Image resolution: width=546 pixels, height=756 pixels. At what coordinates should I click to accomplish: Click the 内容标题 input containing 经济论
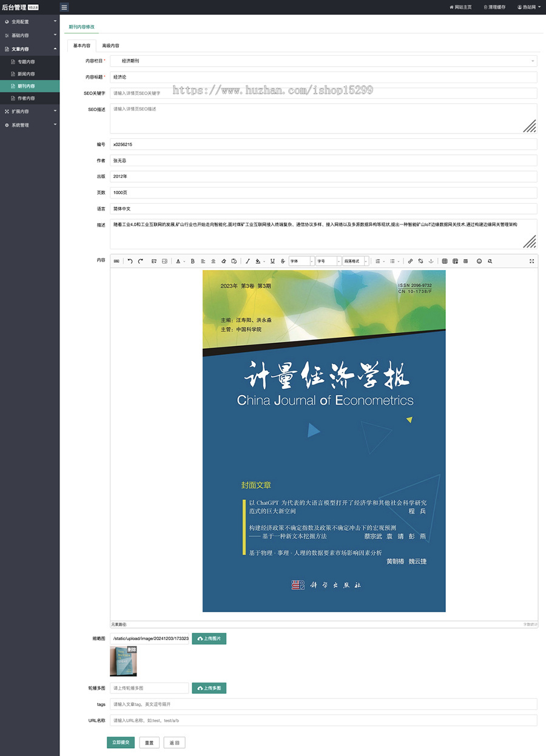tap(323, 77)
